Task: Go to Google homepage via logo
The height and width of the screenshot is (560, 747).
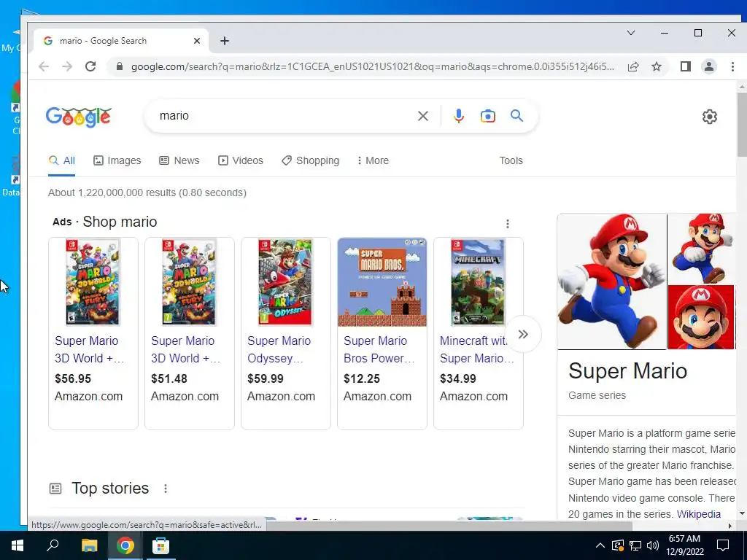Action: pyautogui.click(x=79, y=116)
